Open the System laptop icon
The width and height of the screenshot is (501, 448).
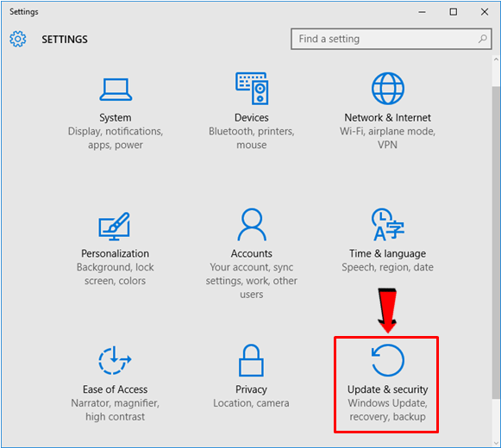click(x=116, y=90)
